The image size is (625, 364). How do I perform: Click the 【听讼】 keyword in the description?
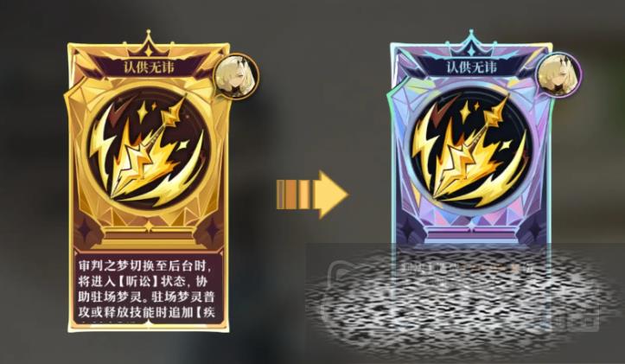(137, 281)
